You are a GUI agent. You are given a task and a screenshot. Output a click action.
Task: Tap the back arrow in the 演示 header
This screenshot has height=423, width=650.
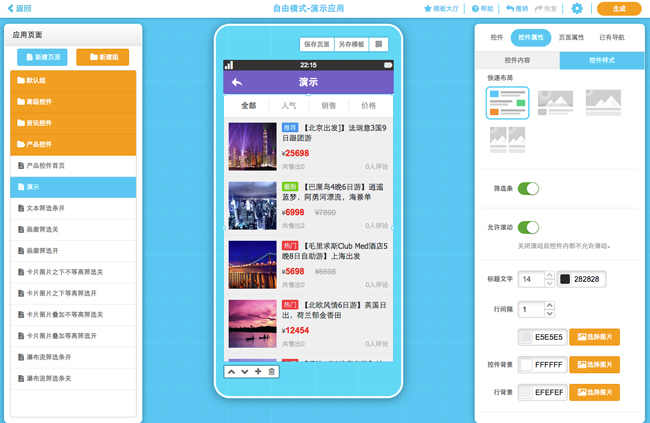click(x=237, y=82)
